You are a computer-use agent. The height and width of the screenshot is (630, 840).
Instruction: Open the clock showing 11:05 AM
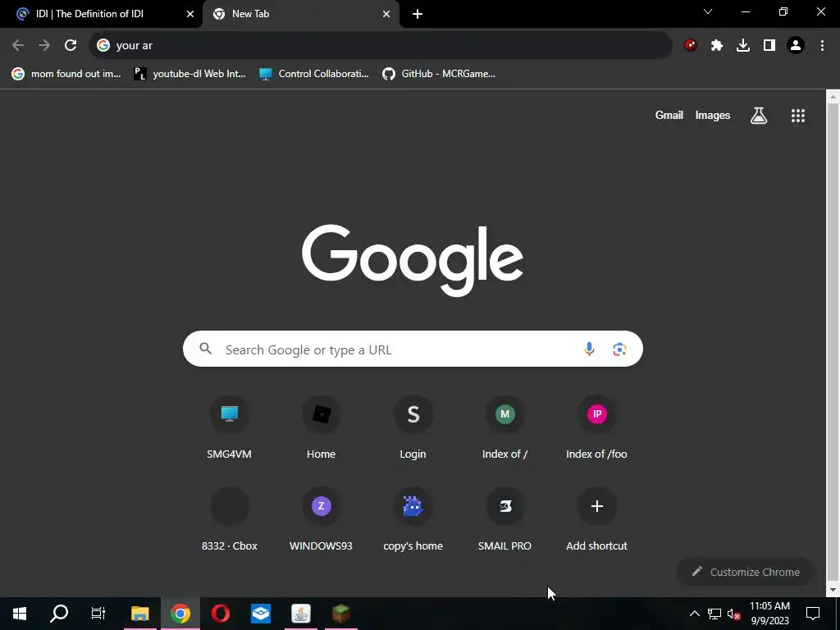(x=769, y=614)
